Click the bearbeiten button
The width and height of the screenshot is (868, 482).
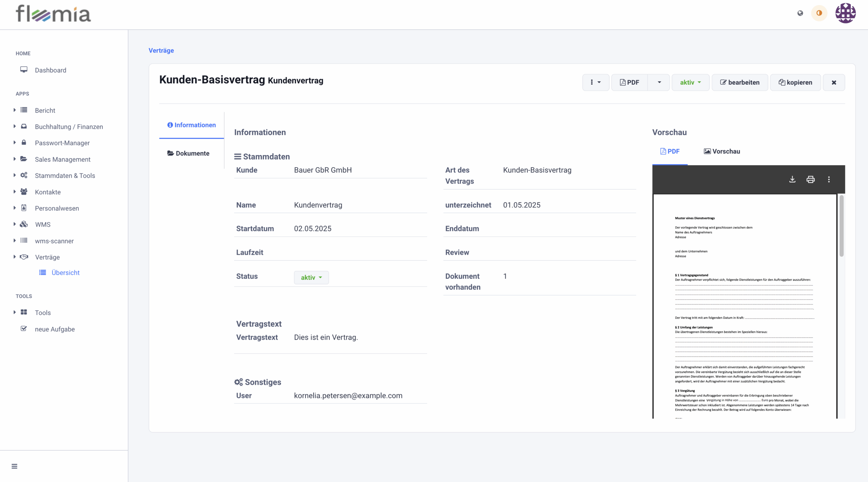(739, 82)
